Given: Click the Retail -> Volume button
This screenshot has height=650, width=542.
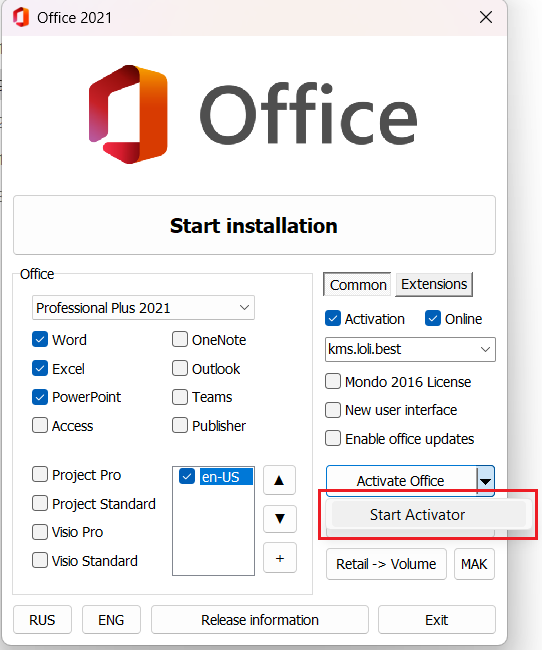Looking at the screenshot, I should [386, 564].
